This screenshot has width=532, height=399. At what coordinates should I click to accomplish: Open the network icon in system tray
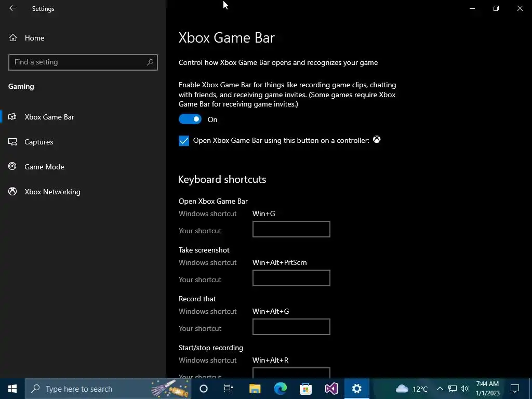453,389
